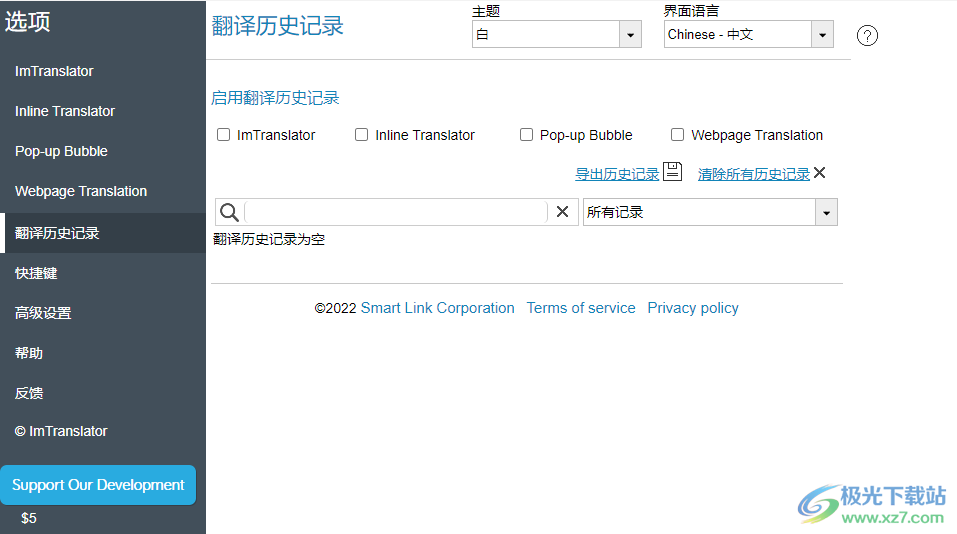Viewport: 957px width, 534px height.
Task: Open 快捷键 shortcuts section
Action: [x=36, y=273]
